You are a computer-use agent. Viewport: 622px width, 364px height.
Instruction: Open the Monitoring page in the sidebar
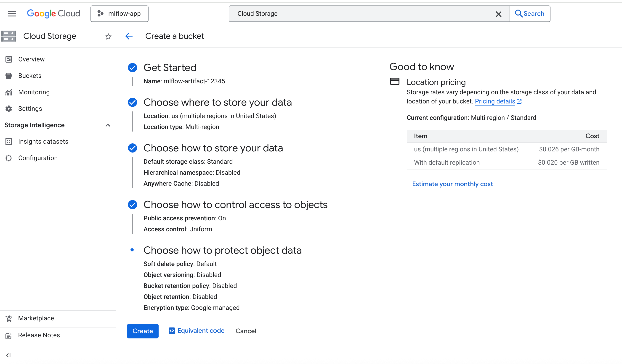pyautogui.click(x=34, y=92)
